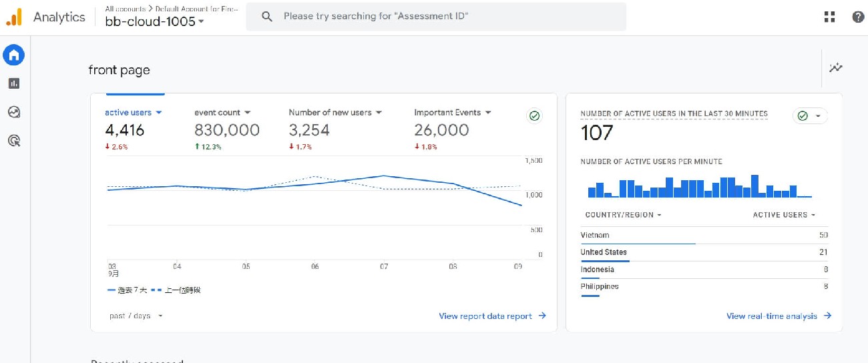Screen dimensions: 868x363
Task: Select the event count value 830,000
Action: click(227, 130)
